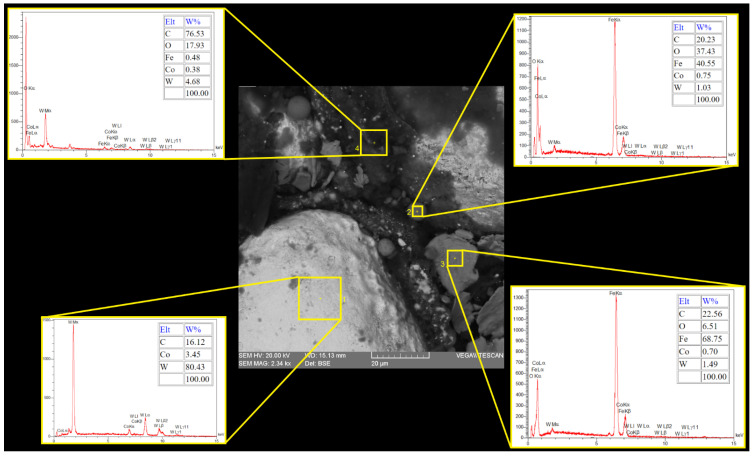Click the 68.75 Fe value cell
Screen dimensions: 753x456
(x=715, y=339)
